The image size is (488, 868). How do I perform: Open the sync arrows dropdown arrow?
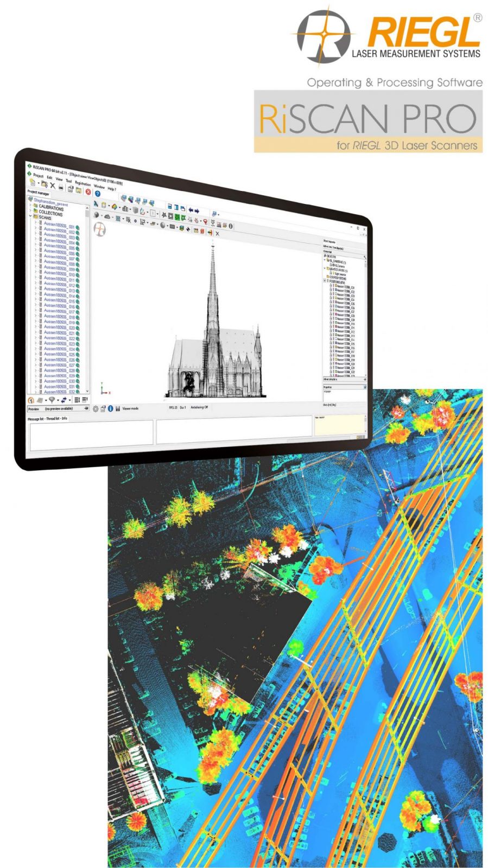click(x=71, y=400)
